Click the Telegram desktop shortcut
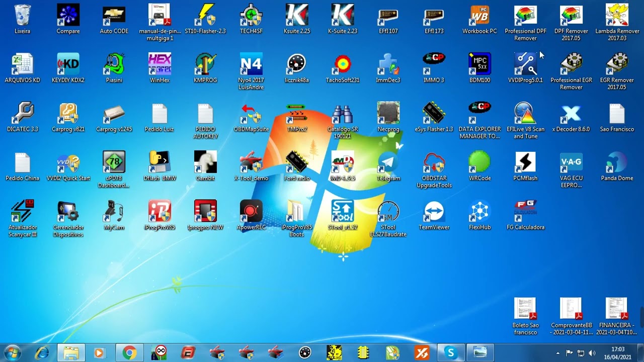Screen dimensions: 644x362 tap(388, 162)
